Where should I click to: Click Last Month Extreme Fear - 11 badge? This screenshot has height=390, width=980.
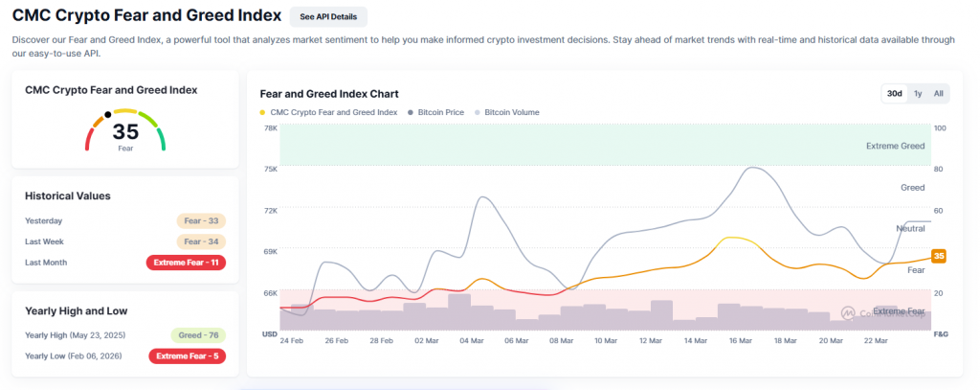coord(186,263)
